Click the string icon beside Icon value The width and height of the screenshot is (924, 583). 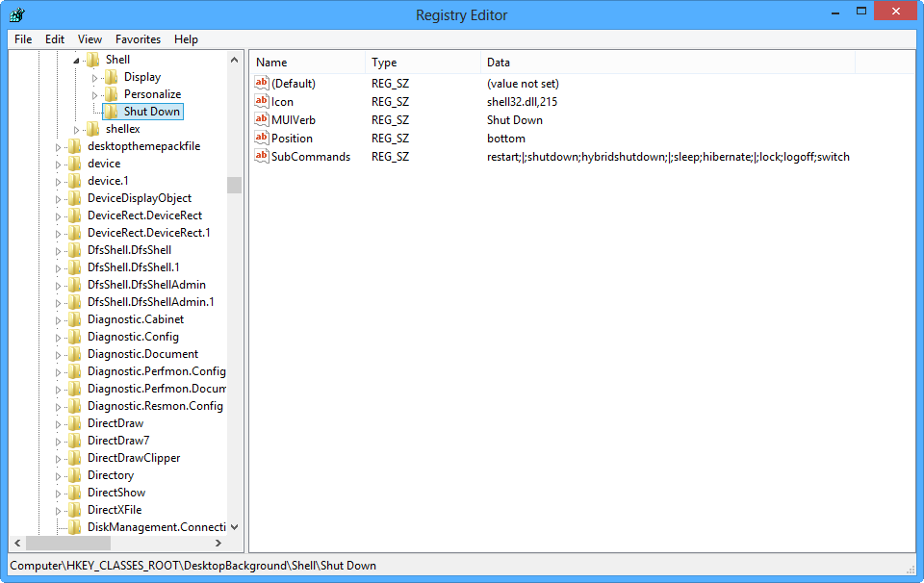coord(261,101)
